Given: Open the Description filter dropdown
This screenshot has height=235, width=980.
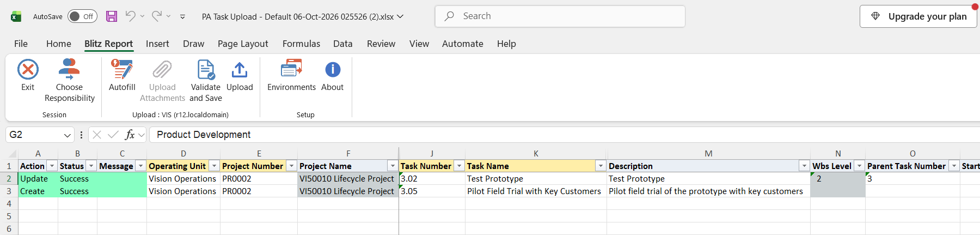Looking at the screenshot, I should [805, 166].
